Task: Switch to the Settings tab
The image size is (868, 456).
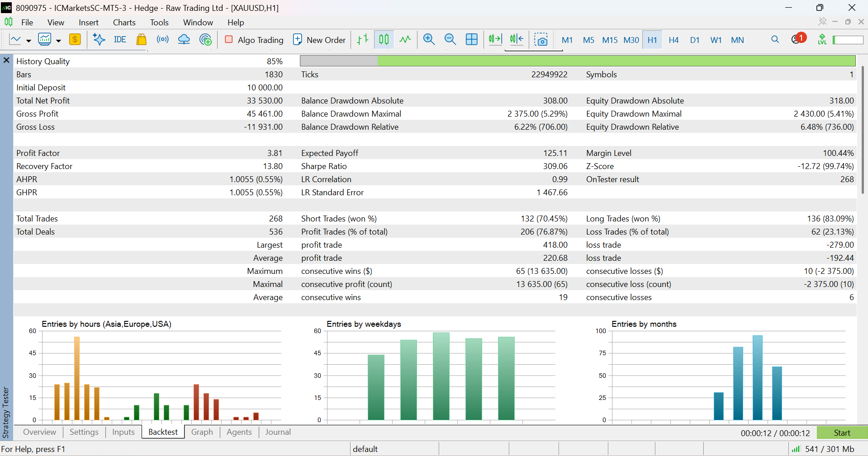Action: [x=84, y=432]
